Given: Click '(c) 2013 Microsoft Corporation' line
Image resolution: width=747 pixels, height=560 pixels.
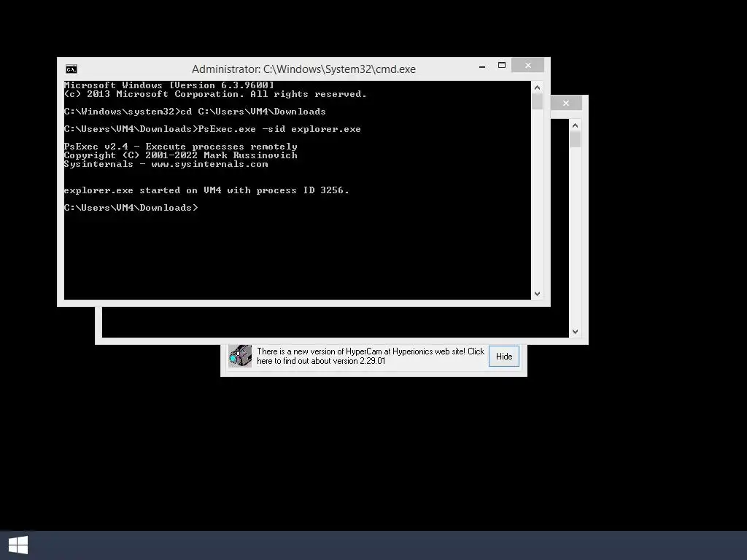Looking at the screenshot, I should pos(215,94).
